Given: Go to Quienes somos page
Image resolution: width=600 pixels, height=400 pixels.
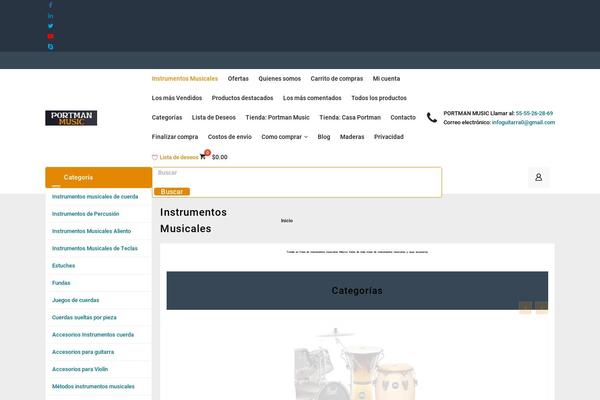Looking at the screenshot, I should (x=279, y=78).
